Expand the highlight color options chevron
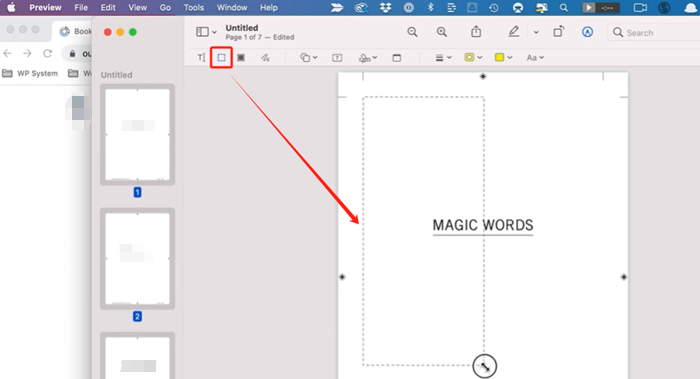The width and height of the screenshot is (700, 379). pos(536,32)
